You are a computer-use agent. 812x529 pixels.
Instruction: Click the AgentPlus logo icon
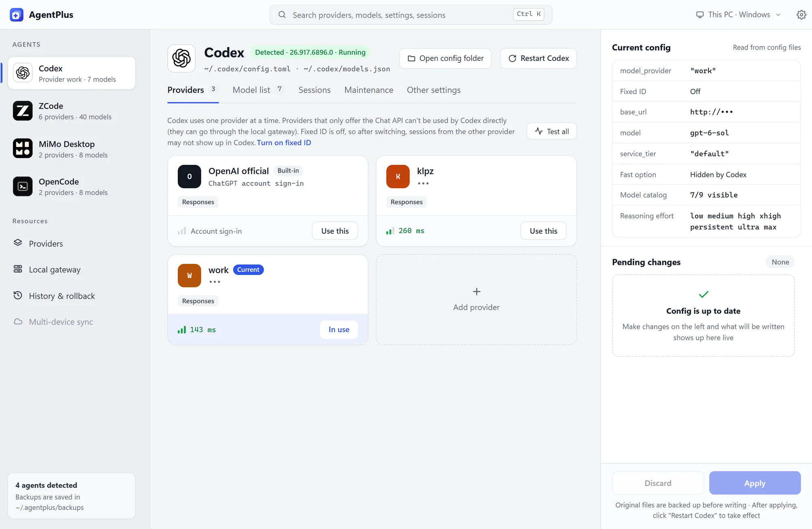[16, 15]
